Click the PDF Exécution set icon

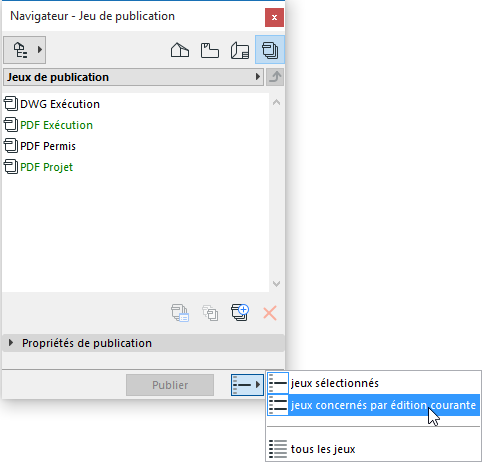click(11, 125)
